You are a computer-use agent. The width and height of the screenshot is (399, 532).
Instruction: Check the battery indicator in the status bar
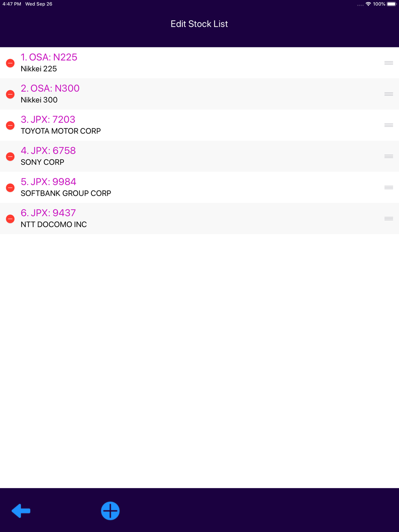392,4
